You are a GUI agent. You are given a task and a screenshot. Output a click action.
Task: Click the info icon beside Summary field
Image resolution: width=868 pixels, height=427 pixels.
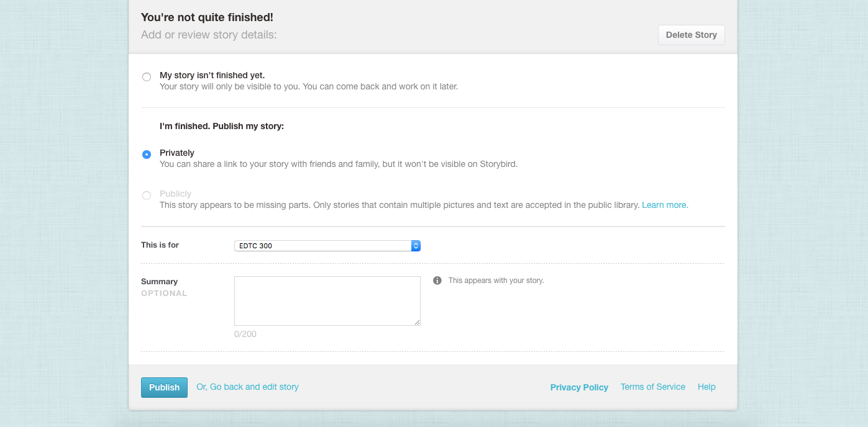point(437,281)
